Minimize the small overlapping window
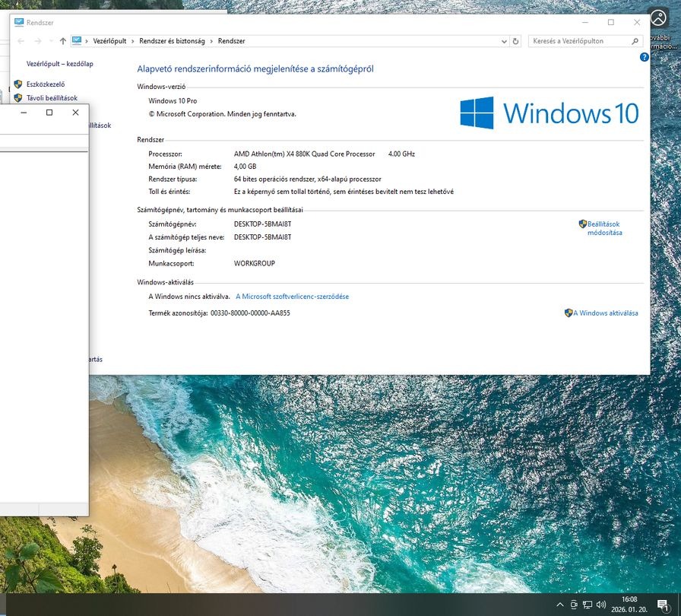The width and height of the screenshot is (681, 616). click(x=24, y=113)
